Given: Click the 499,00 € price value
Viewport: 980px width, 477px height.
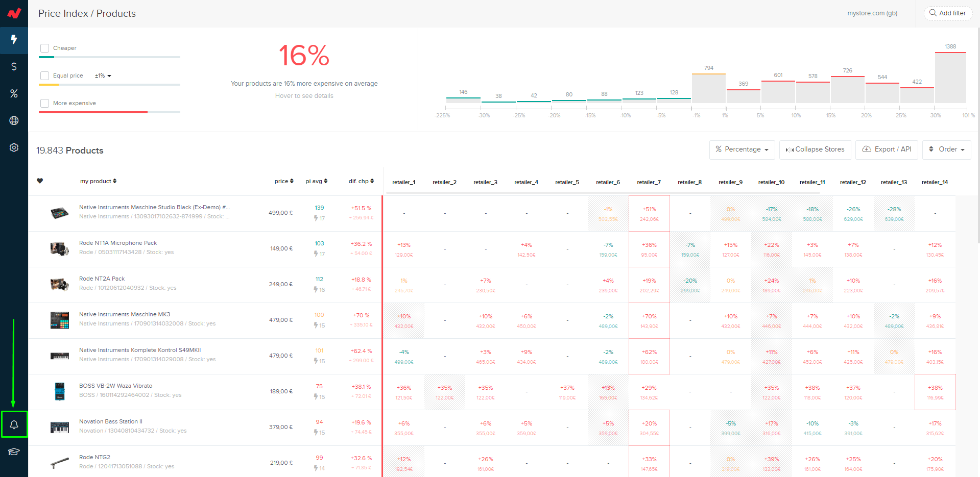Looking at the screenshot, I should click(280, 213).
